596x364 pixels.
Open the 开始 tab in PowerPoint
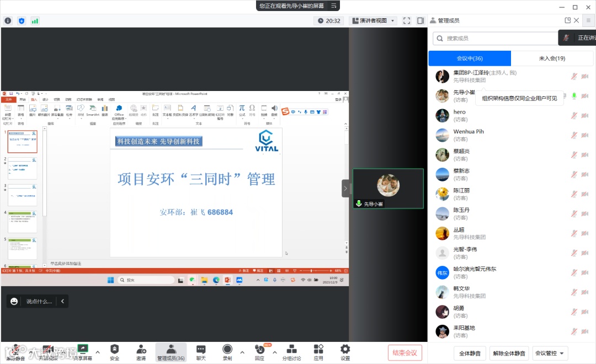pyautogui.click(x=23, y=100)
